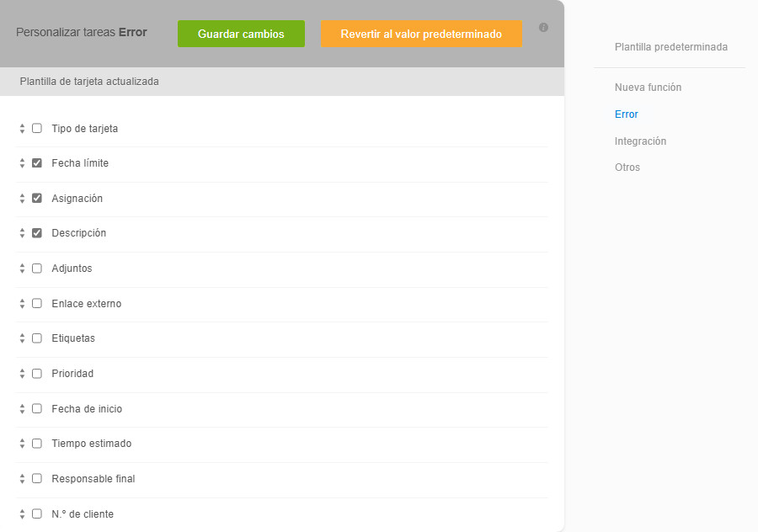Image resolution: width=758 pixels, height=532 pixels.
Task: Click the reorder arrows icon for Descripción
Action: tap(22, 233)
